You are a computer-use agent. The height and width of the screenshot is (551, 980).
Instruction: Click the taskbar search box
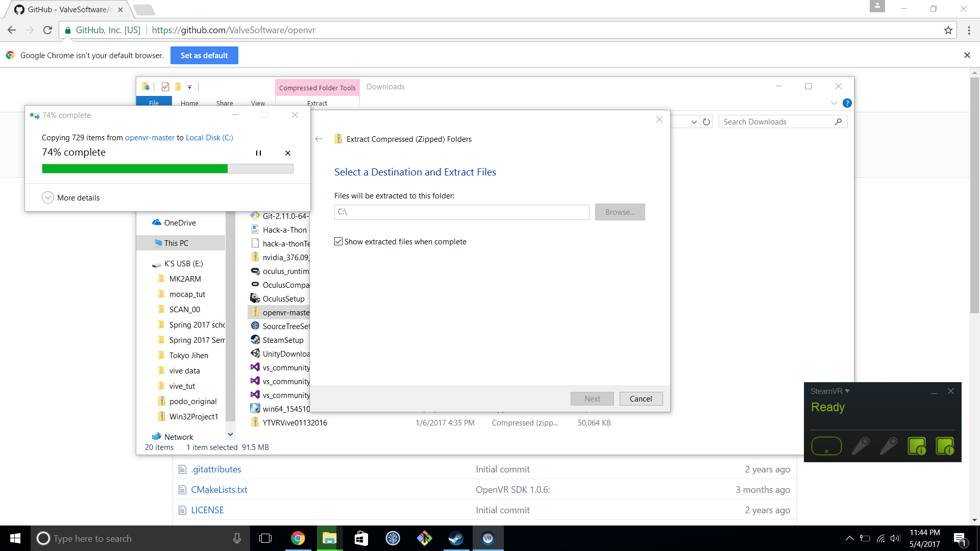pos(140,538)
